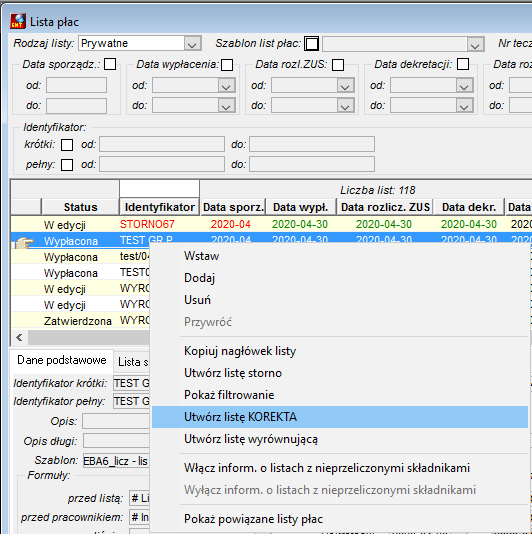The image size is (532, 534).
Task: Focus the pełny identyfikator 'od' field
Action: [x=162, y=164]
